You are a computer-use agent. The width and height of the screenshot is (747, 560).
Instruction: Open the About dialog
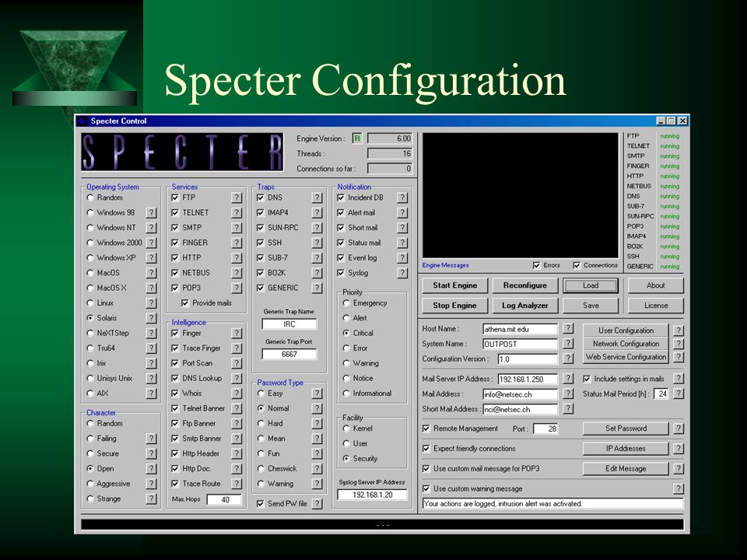655,285
